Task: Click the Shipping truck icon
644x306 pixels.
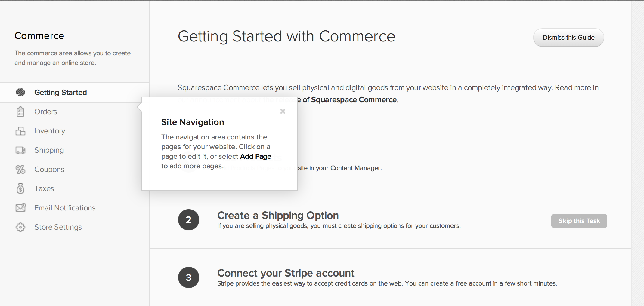Action: (20, 150)
